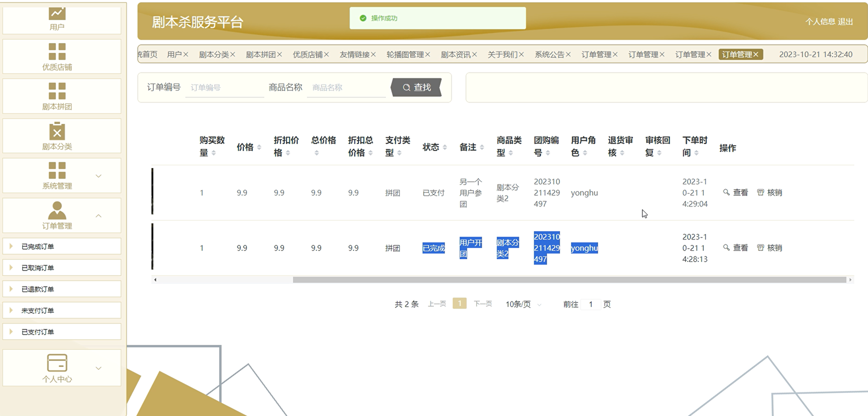Open the 10条/页 page size dropdown
The height and width of the screenshot is (416, 868).
(523, 304)
